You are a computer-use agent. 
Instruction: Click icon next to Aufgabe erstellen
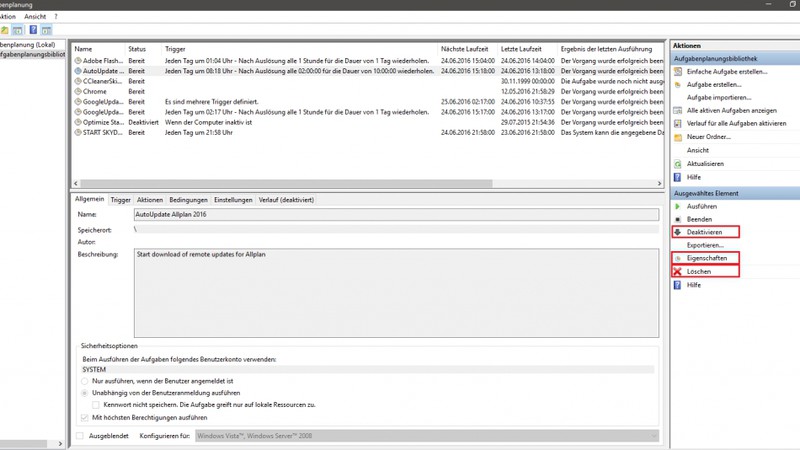(x=678, y=85)
